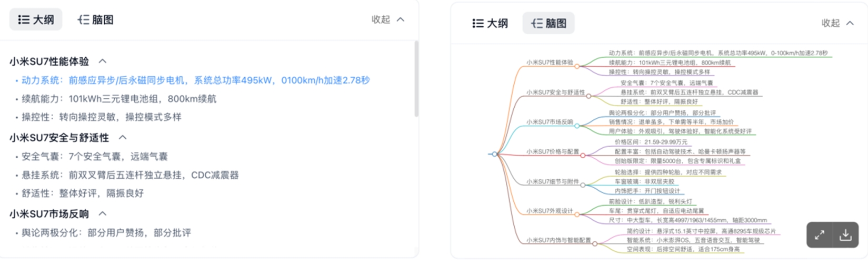The width and height of the screenshot is (868, 266).
Task: Click mind map leaf 简约设计:悬浮式15.1英寸中控屏
Action: [x=701, y=231]
